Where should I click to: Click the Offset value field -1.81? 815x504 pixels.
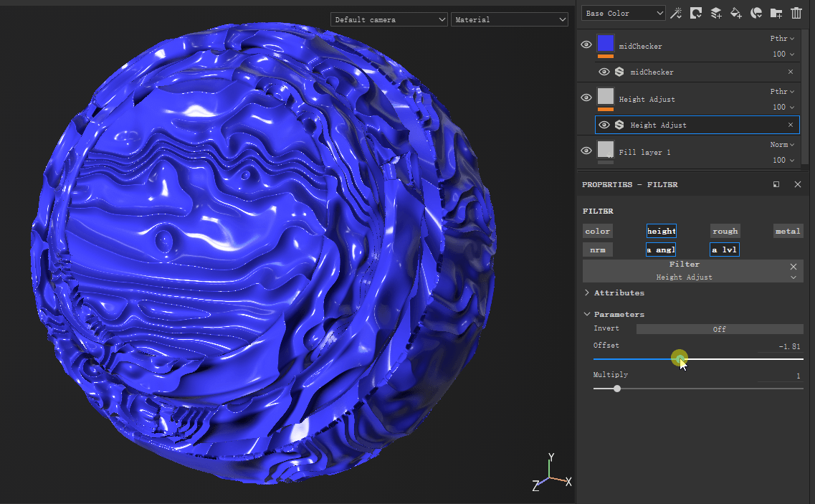point(780,346)
